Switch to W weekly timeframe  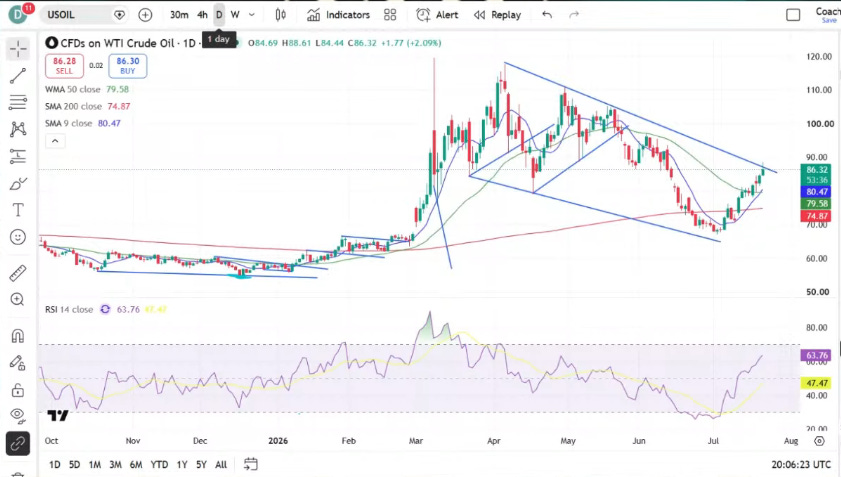[235, 15]
